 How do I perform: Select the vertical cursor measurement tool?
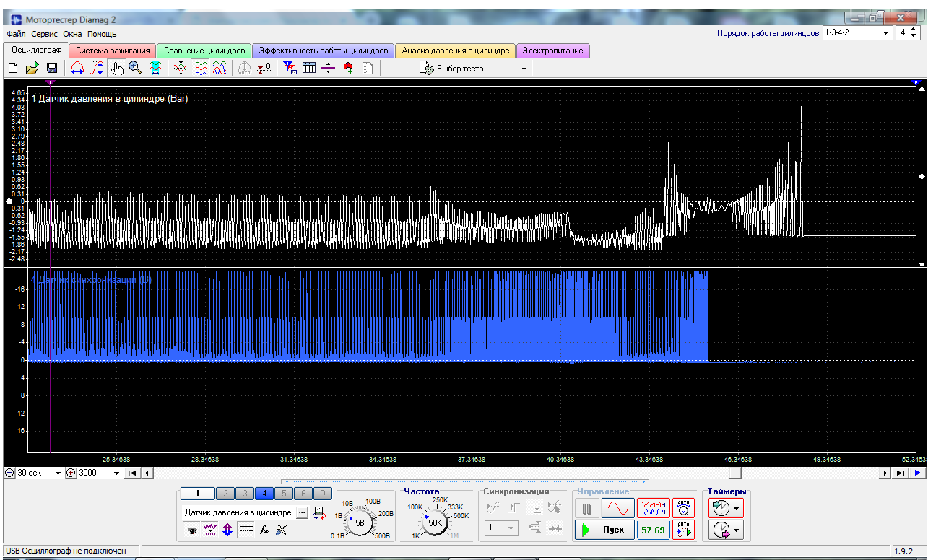click(x=97, y=68)
